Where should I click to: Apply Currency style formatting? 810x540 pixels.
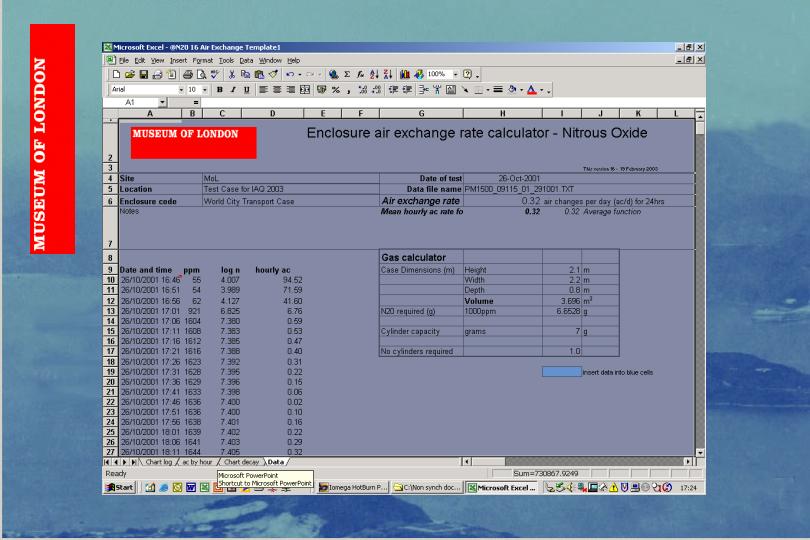321,90
